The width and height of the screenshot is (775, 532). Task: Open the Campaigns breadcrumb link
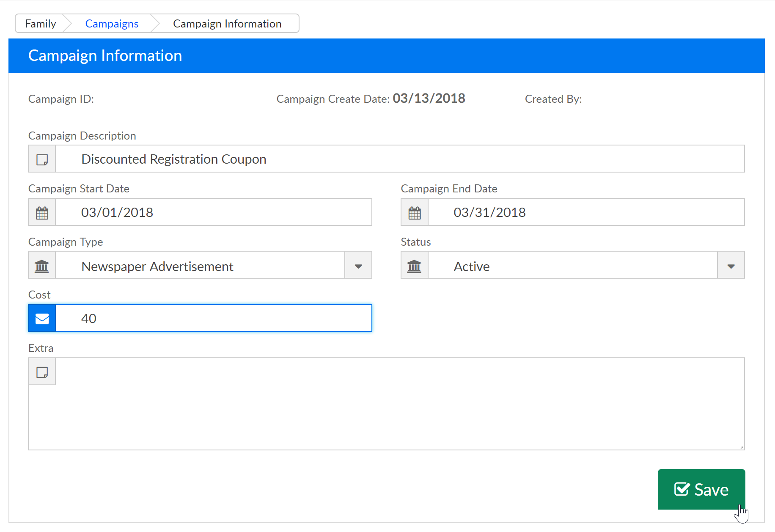[112, 24]
